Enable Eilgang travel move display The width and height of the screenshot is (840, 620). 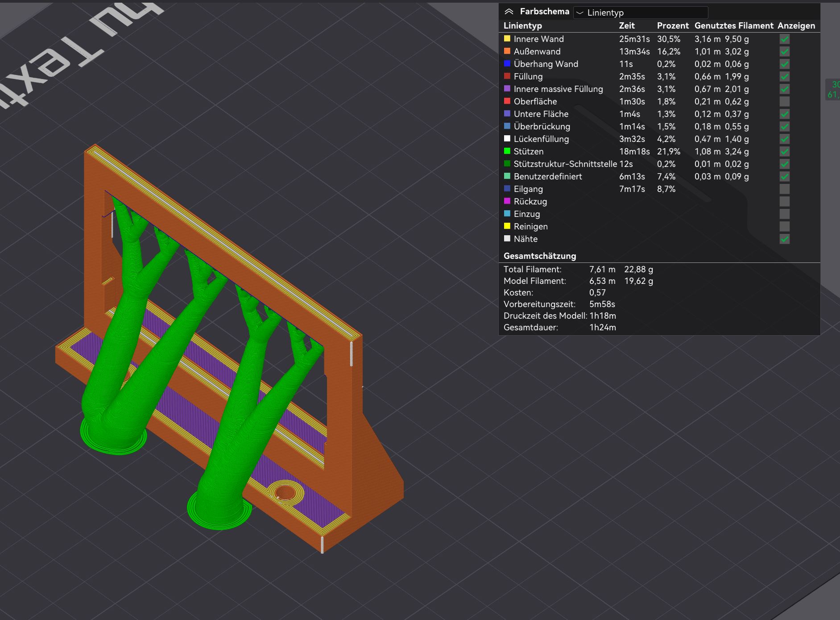pos(785,189)
